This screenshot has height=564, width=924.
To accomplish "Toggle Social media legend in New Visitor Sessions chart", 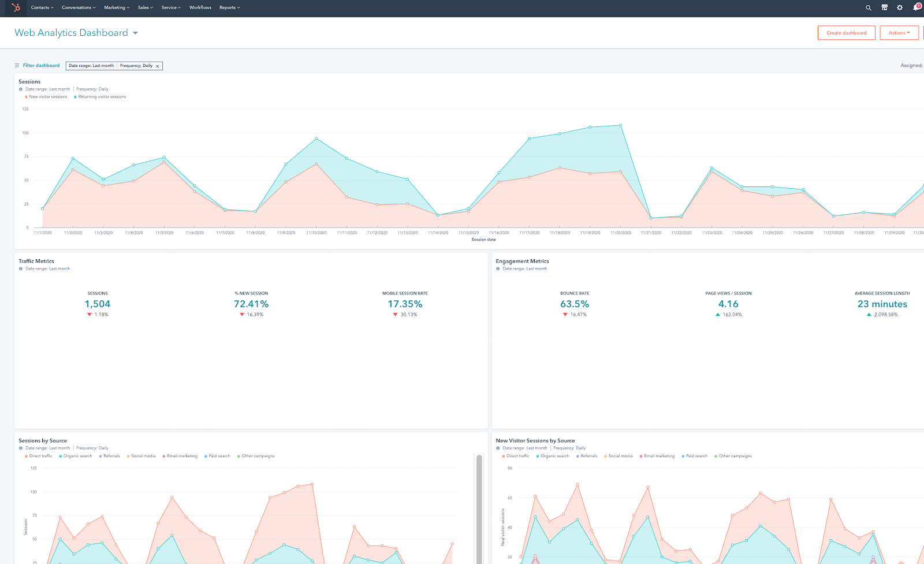I will point(619,456).
